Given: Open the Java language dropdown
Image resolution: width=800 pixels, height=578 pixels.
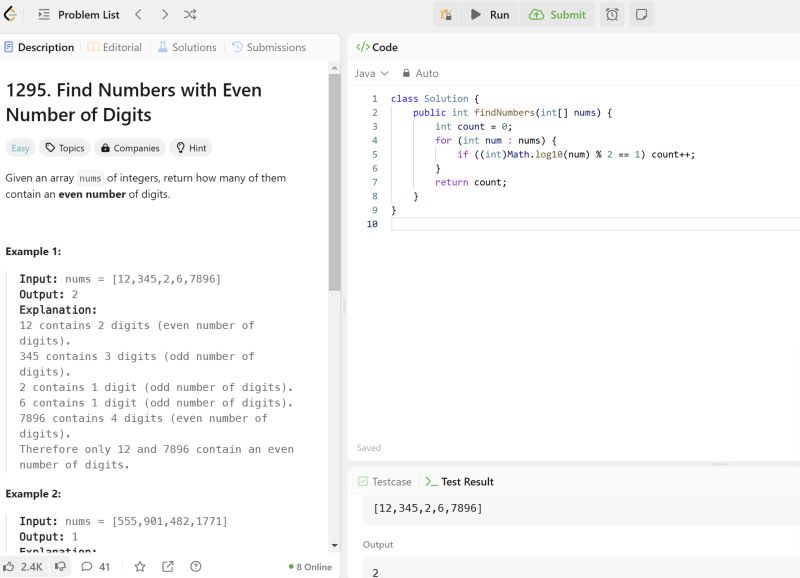Looking at the screenshot, I should coord(371,73).
